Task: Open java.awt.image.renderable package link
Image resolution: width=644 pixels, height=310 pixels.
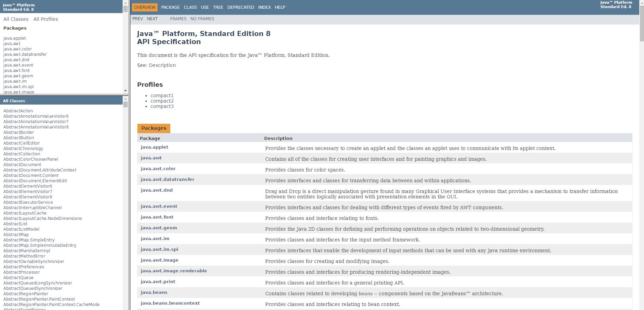Action: pos(174,271)
